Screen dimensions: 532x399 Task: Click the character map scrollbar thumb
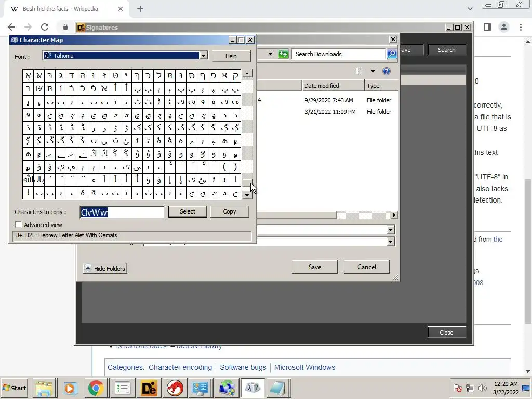coord(247,183)
